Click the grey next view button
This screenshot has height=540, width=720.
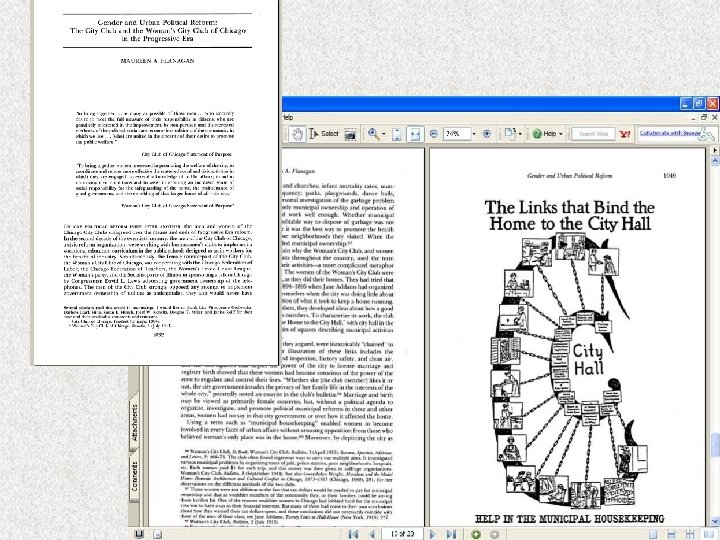coord(494,534)
